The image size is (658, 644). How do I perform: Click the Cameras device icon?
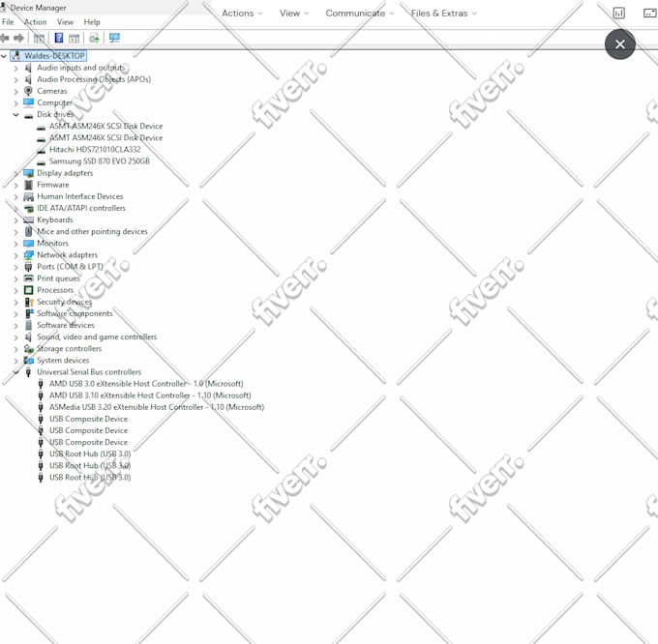[x=28, y=91]
